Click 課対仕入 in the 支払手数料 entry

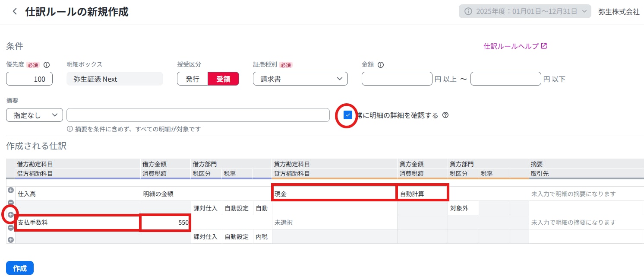(x=206, y=237)
